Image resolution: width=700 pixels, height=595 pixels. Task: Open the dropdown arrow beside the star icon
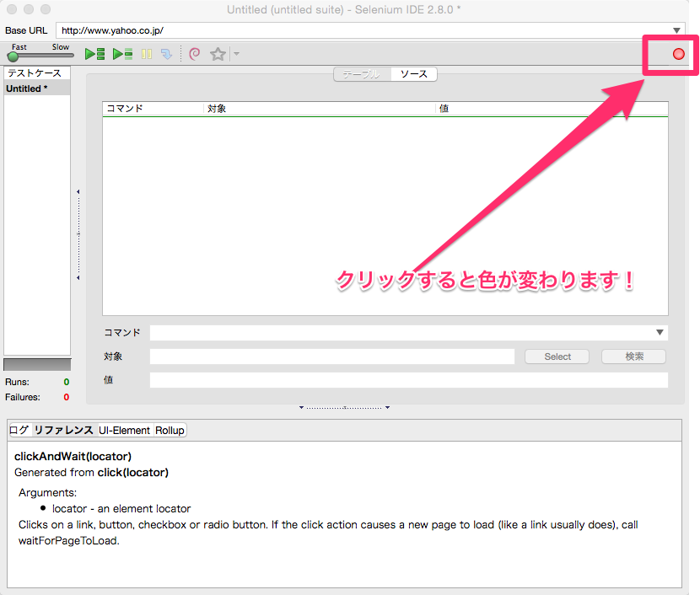(x=237, y=55)
